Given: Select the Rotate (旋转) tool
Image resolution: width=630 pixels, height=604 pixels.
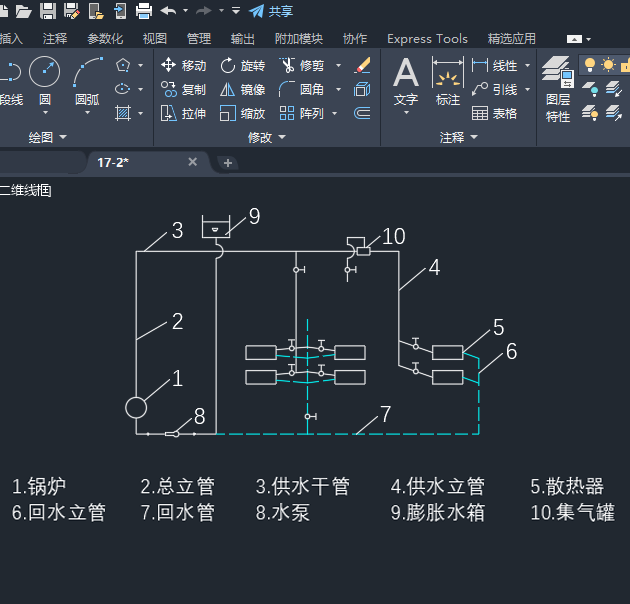Looking at the screenshot, I should tap(243, 65).
